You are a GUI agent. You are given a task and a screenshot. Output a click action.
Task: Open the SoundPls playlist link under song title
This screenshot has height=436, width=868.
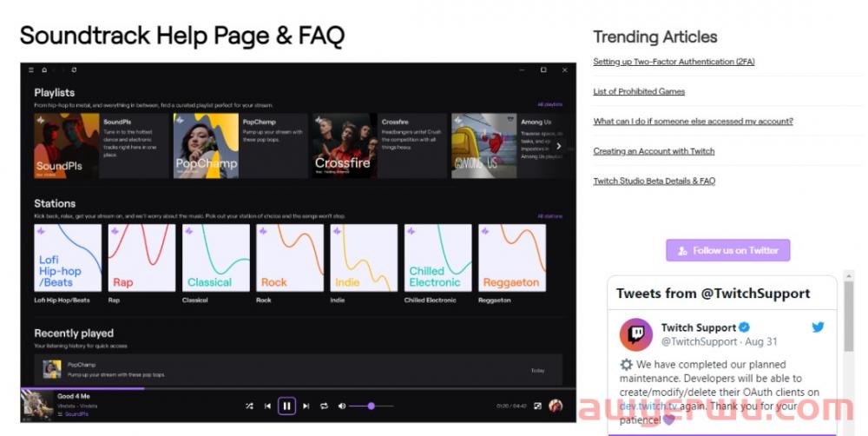pos(76,413)
